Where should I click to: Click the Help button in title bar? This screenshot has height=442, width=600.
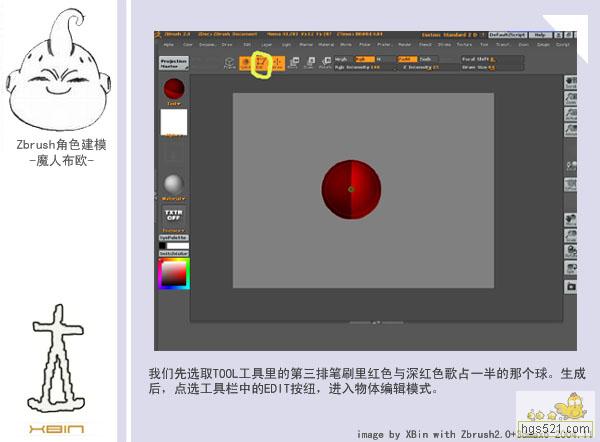(x=540, y=35)
